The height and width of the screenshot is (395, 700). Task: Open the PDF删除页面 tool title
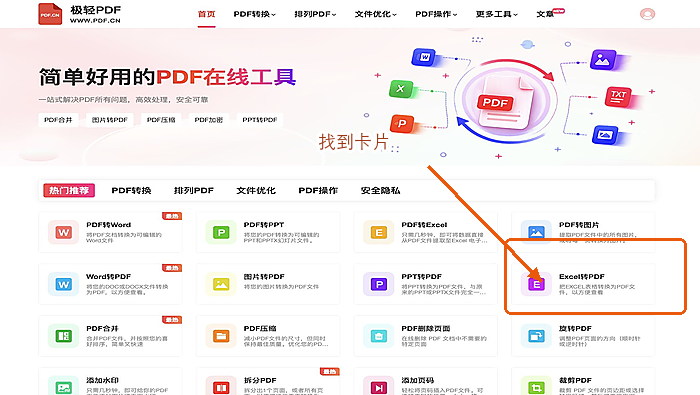426,328
